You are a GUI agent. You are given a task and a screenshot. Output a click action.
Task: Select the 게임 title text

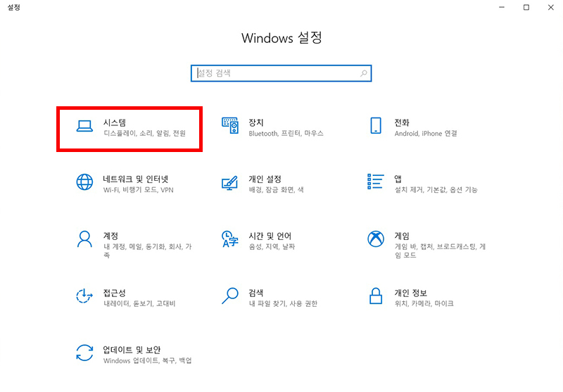[x=402, y=236]
